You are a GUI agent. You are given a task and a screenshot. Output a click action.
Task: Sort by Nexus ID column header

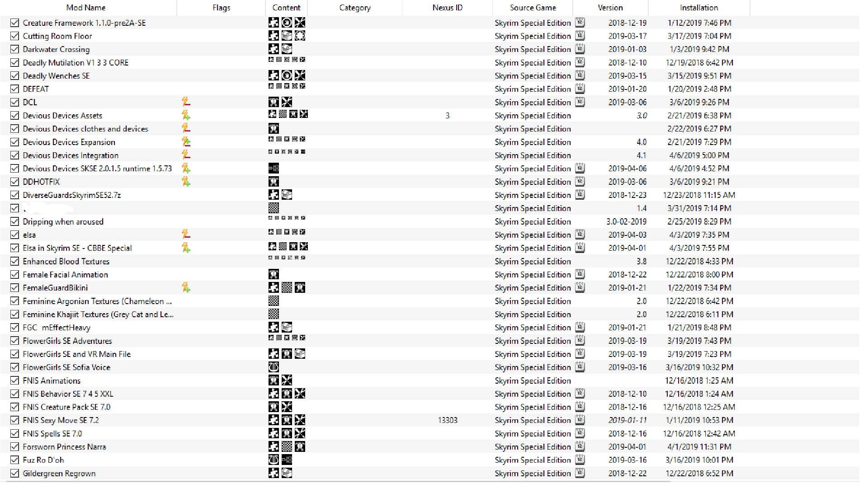point(447,8)
